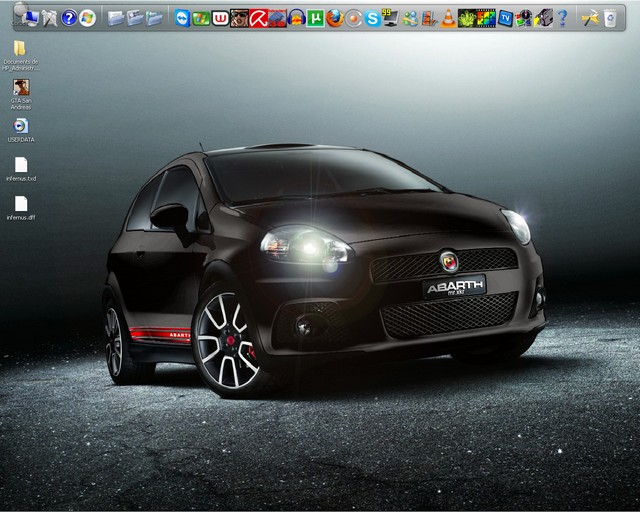
Task: Launch Windows Live Messenger icon
Action: click(410, 18)
